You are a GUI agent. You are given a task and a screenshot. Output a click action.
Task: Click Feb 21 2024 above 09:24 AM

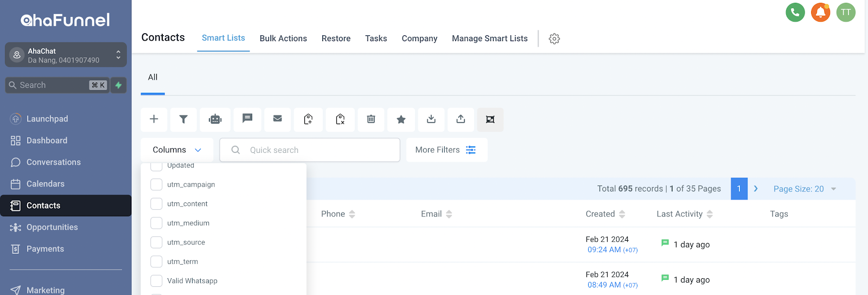[x=607, y=239]
